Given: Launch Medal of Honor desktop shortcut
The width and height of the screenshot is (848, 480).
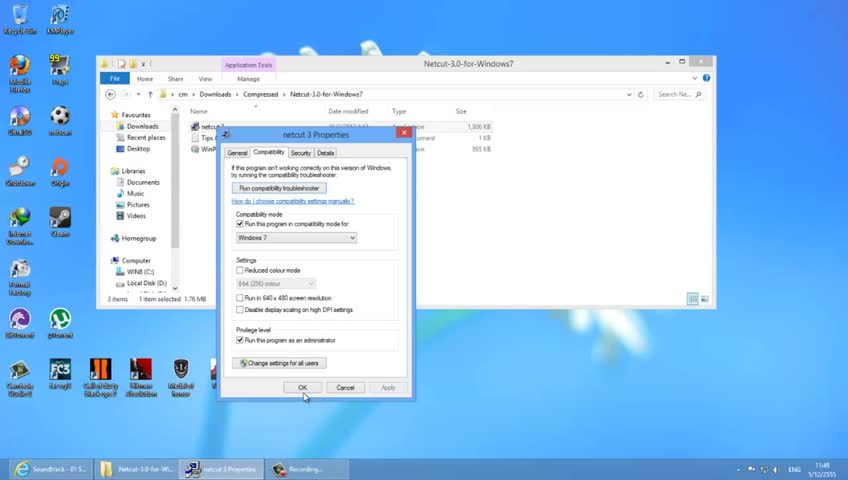Looking at the screenshot, I should point(181,378).
